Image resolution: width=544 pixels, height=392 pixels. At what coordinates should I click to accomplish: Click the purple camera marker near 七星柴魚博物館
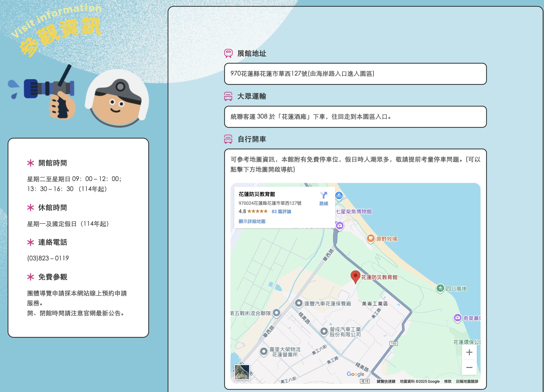pos(339,226)
